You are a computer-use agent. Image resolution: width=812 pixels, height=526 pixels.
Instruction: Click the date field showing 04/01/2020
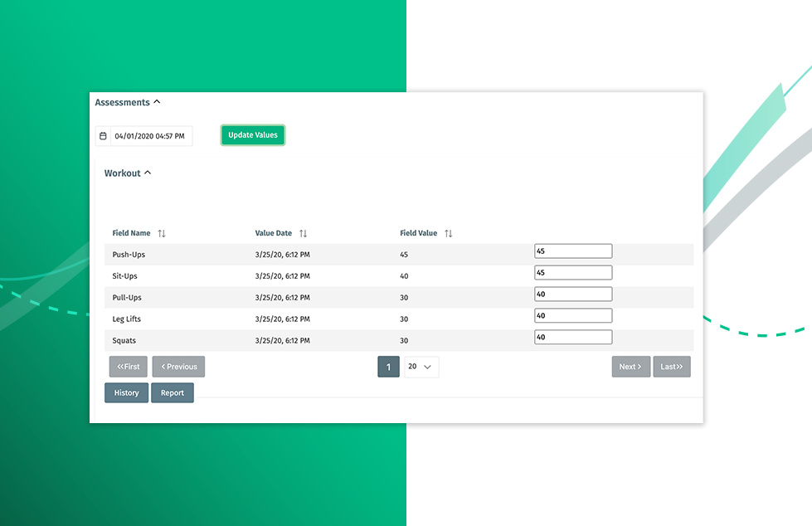[150, 136]
